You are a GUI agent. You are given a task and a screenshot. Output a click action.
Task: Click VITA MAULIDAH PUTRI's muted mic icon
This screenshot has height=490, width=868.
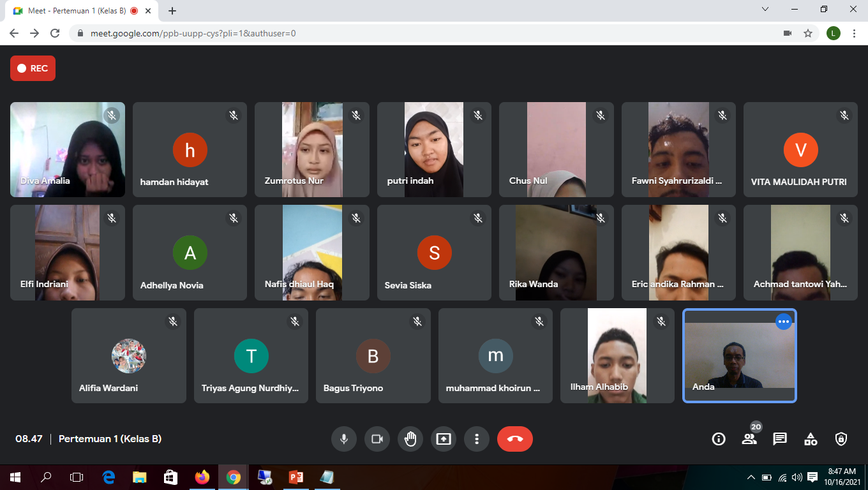click(844, 115)
